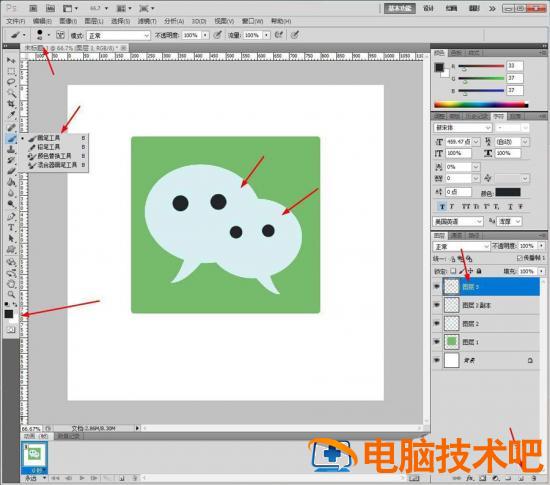Hide layer 图层 2 副本 eye icon

click(x=437, y=305)
